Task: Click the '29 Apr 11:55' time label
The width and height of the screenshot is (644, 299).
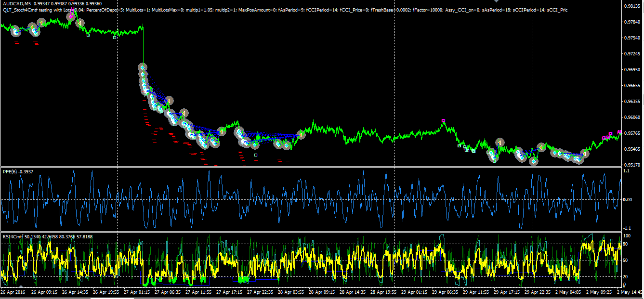Action: click(476, 292)
